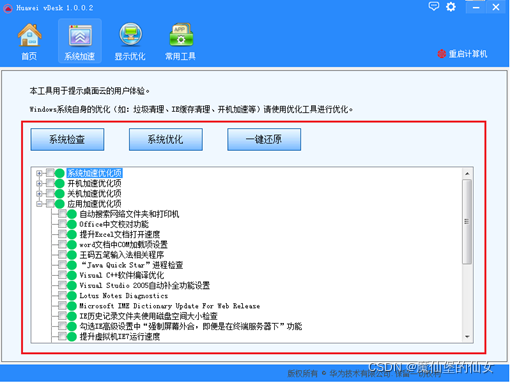Select the 系统加速优化项 row label
Viewport: 510px width, 383px height.
coord(95,173)
